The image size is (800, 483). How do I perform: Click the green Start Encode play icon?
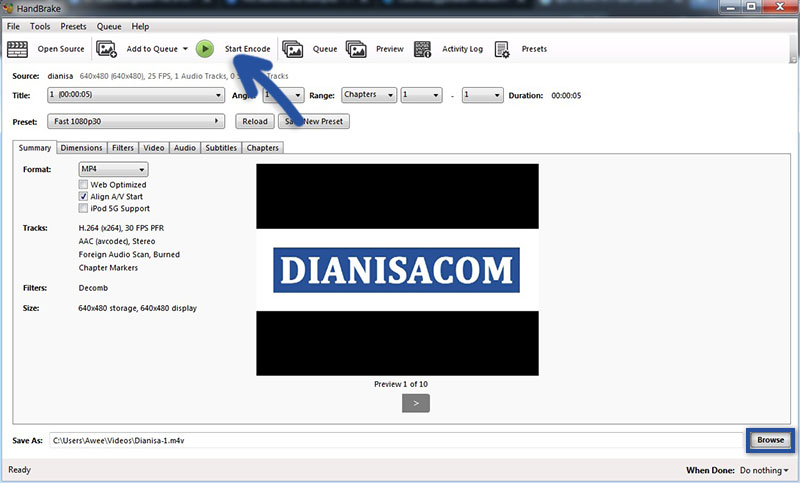(205, 49)
